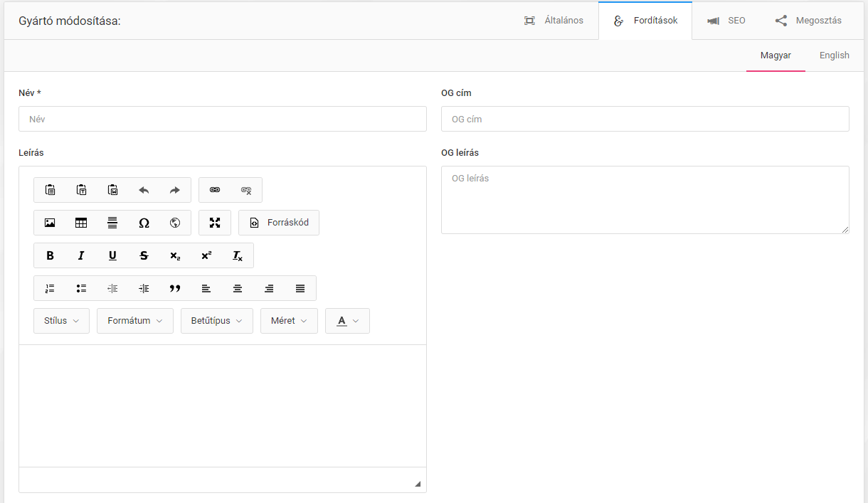Align text to the left
868x503 pixels.
pos(206,288)
